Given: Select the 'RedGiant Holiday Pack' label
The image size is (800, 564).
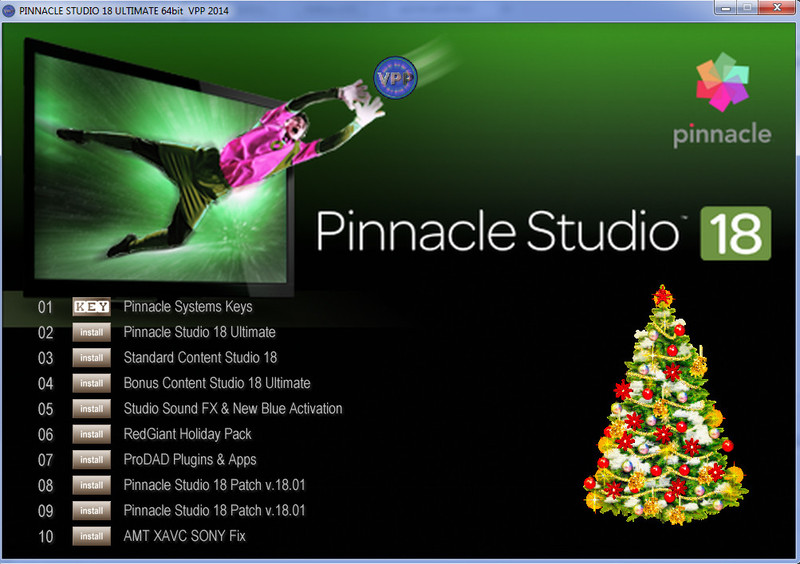Looking at the screenshot, I should tap(187, 434).
